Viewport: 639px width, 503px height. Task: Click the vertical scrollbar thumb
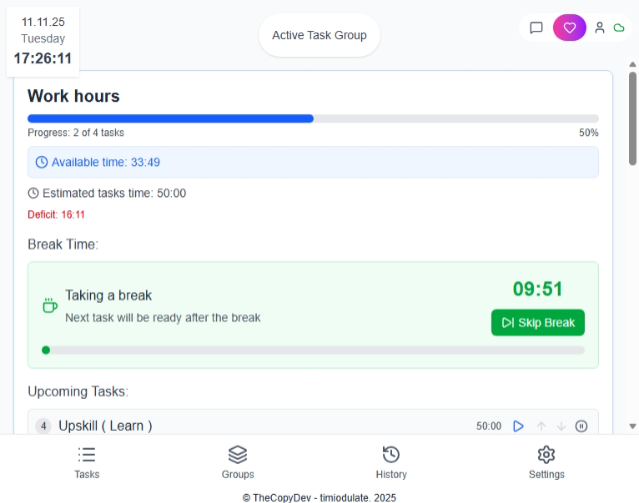632,118
